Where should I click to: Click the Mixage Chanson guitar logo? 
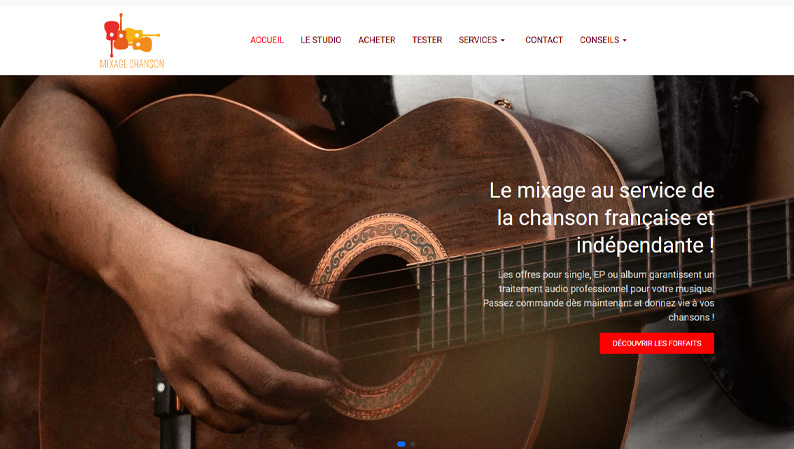[132, 40]
